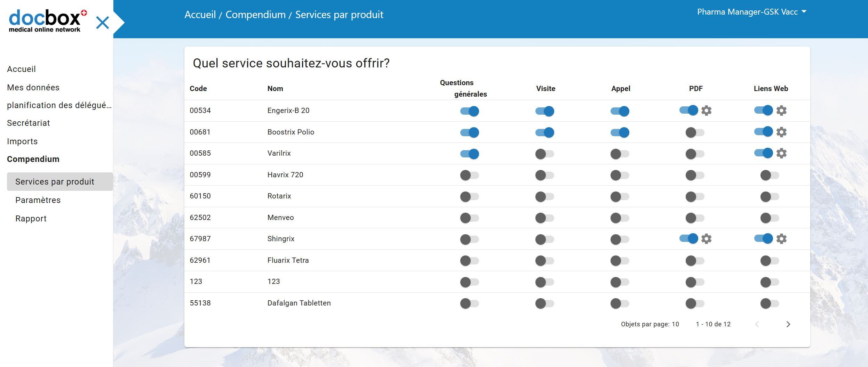Turn on PDF toggle for Boostrix Polio

tap(695, 132)
